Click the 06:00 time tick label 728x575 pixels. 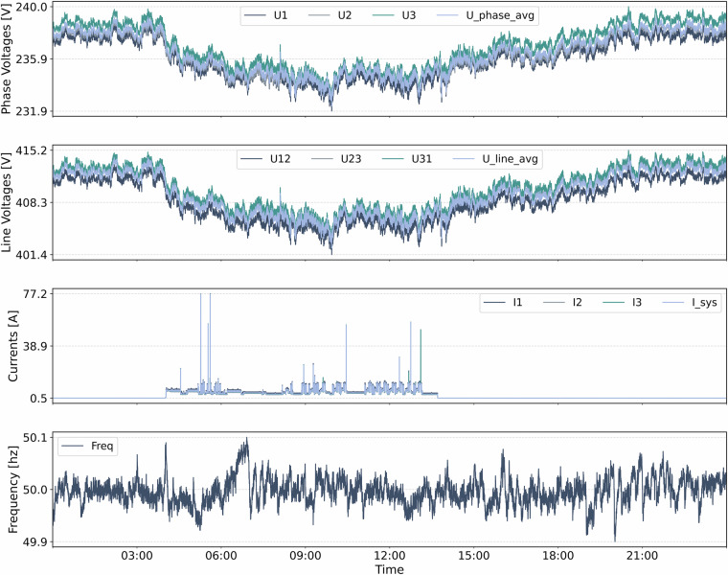(221, 556)
